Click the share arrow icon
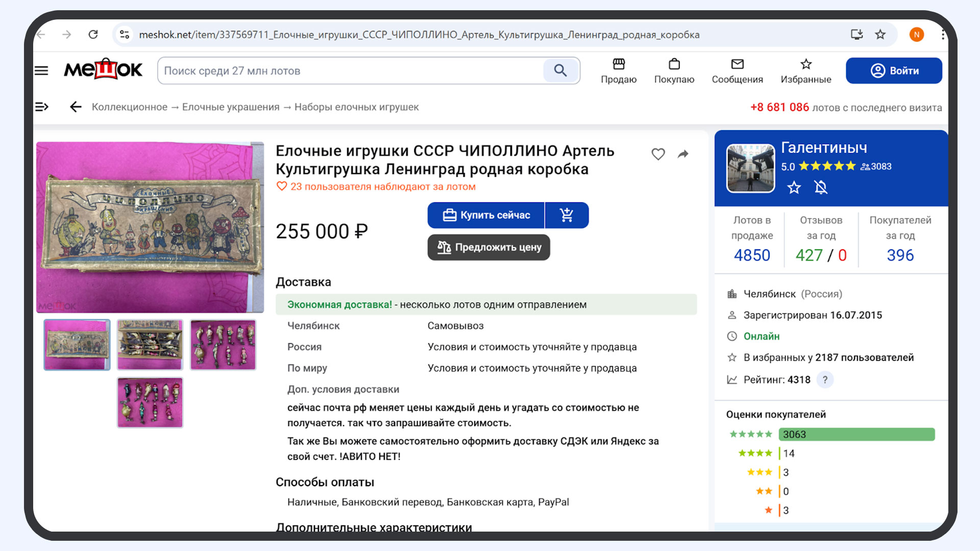980x551 pixels. click(683, 154)
